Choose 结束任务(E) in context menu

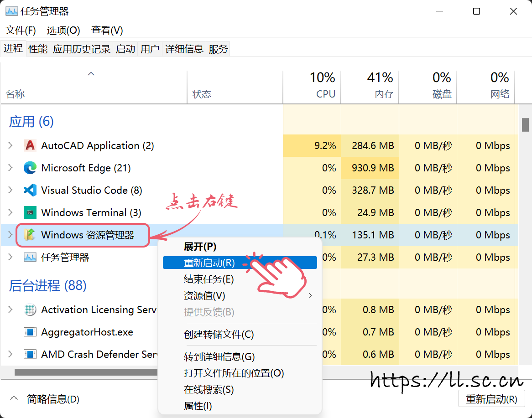pyautogui.click(x=240, y=279)
